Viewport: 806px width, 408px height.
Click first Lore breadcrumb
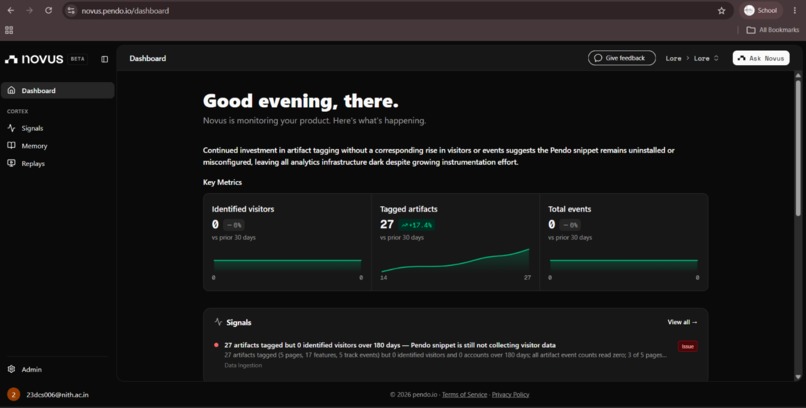[x=673, y=59]
